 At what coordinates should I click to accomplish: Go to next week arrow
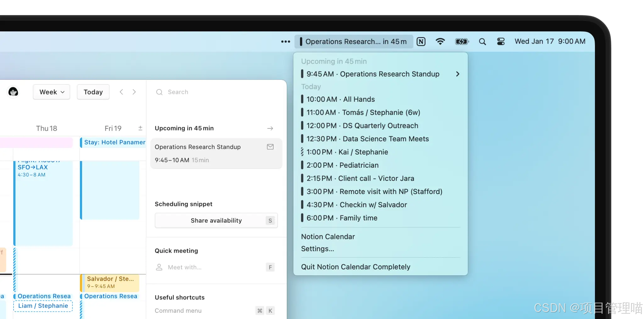pos(134,92)
